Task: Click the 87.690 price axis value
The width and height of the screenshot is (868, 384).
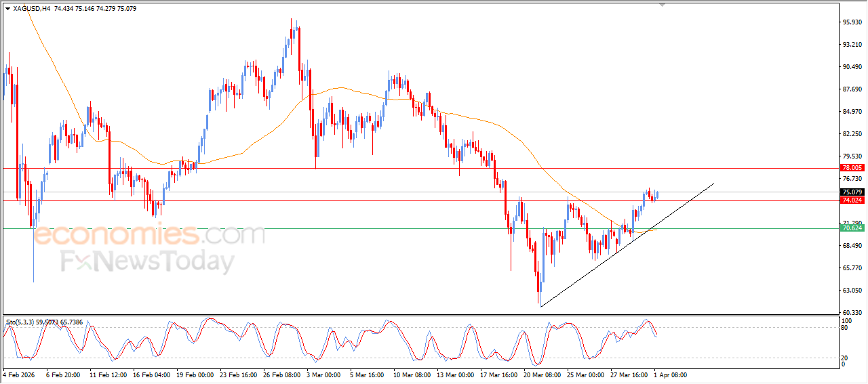Action: 852,89
